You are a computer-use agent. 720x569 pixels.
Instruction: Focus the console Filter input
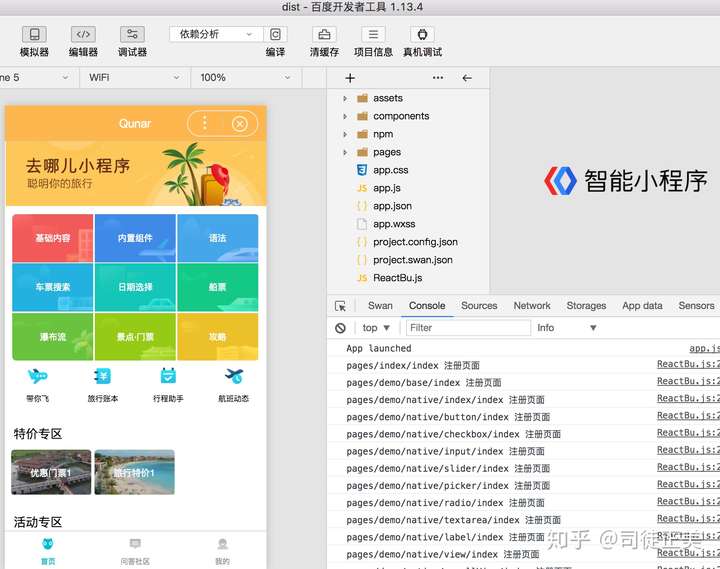468,328
